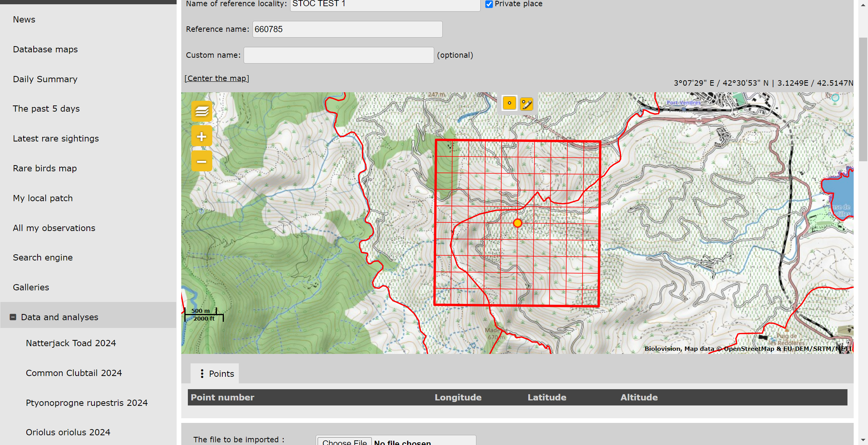Open the map layers switcher
Viewport: 868px width, 445px height.
[201, 111]
